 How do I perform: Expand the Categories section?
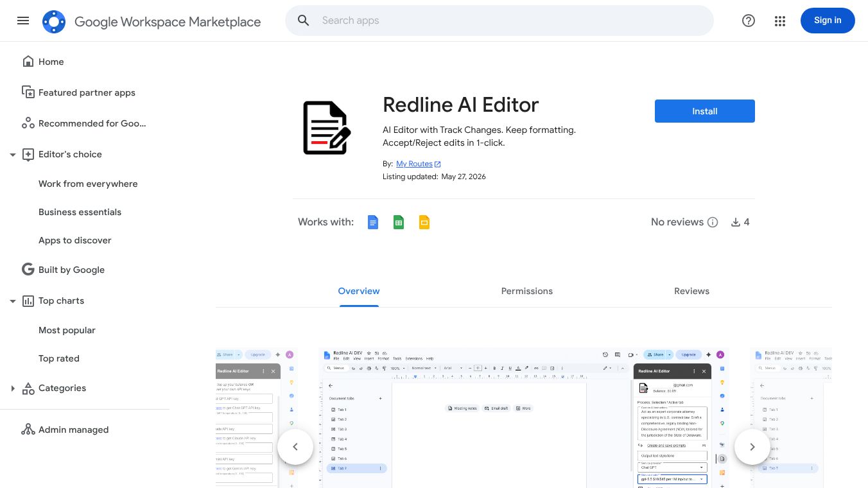tap(12, 388)
